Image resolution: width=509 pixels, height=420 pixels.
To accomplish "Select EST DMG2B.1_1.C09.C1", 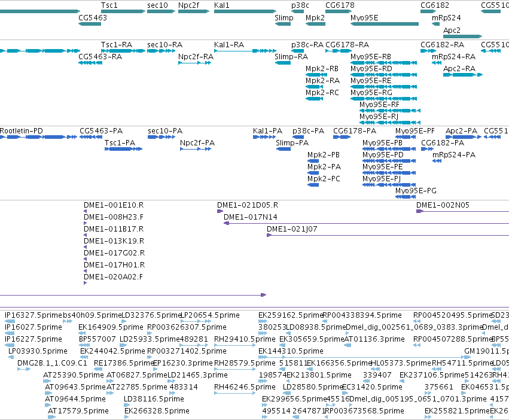I will pos(52,363).
